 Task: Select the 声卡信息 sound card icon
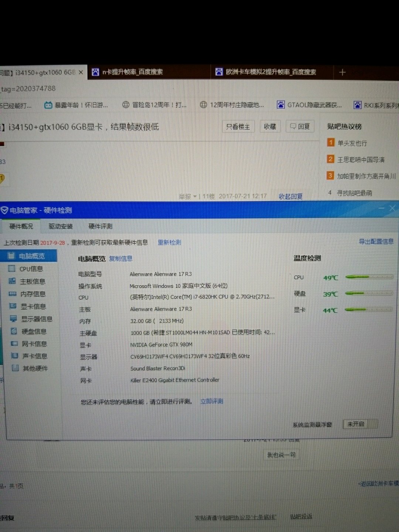click(x=15, y=356)
